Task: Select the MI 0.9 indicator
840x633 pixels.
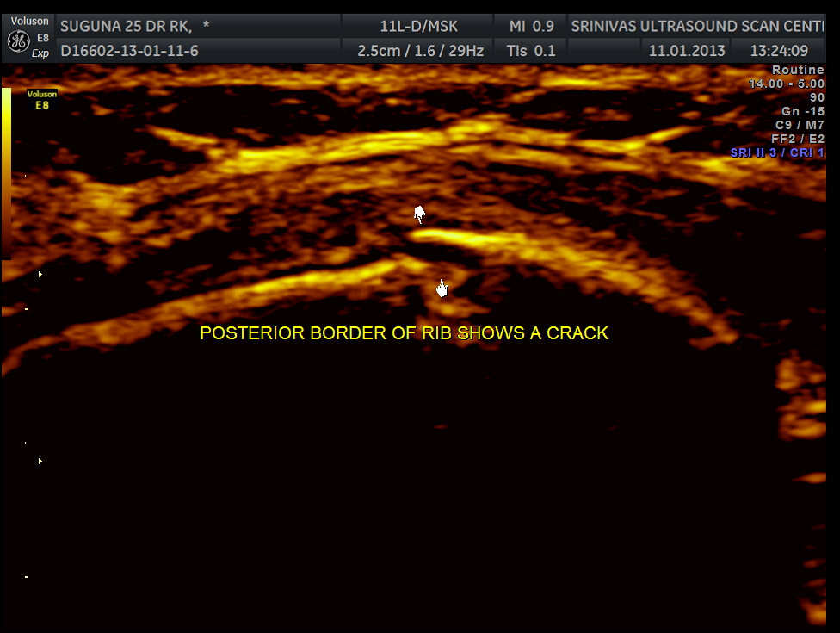Action: tap(531, 26)
